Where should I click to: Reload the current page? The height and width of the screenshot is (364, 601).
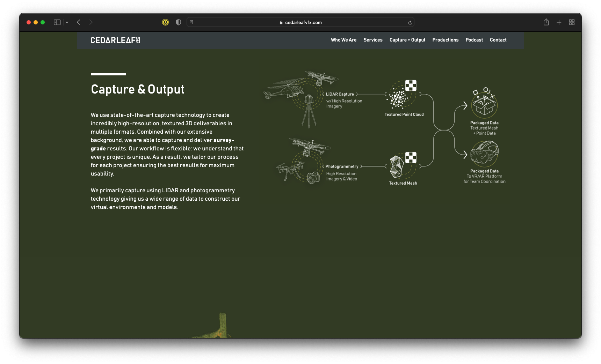[x=410, y=23]
